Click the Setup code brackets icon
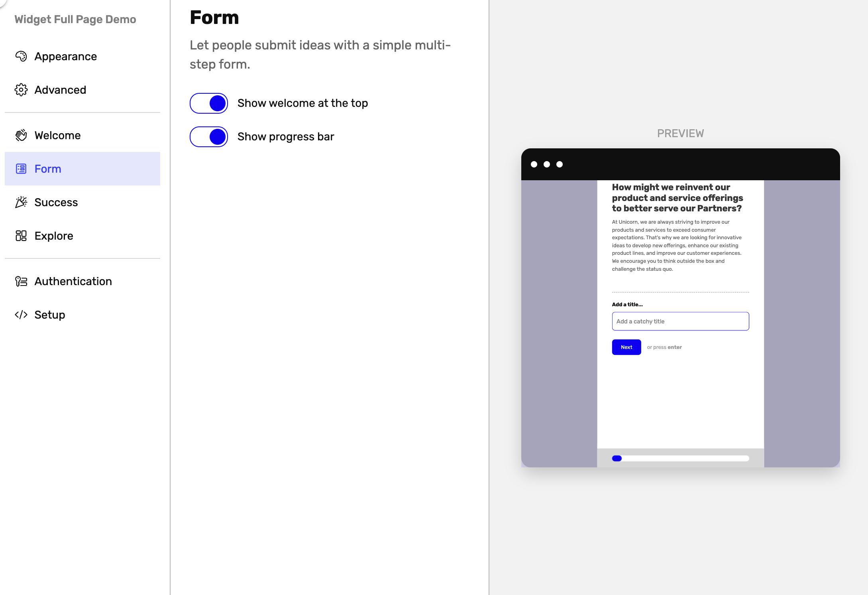This screenshot has height=595, width=868. pyautogui.click(x=21, y=315)
